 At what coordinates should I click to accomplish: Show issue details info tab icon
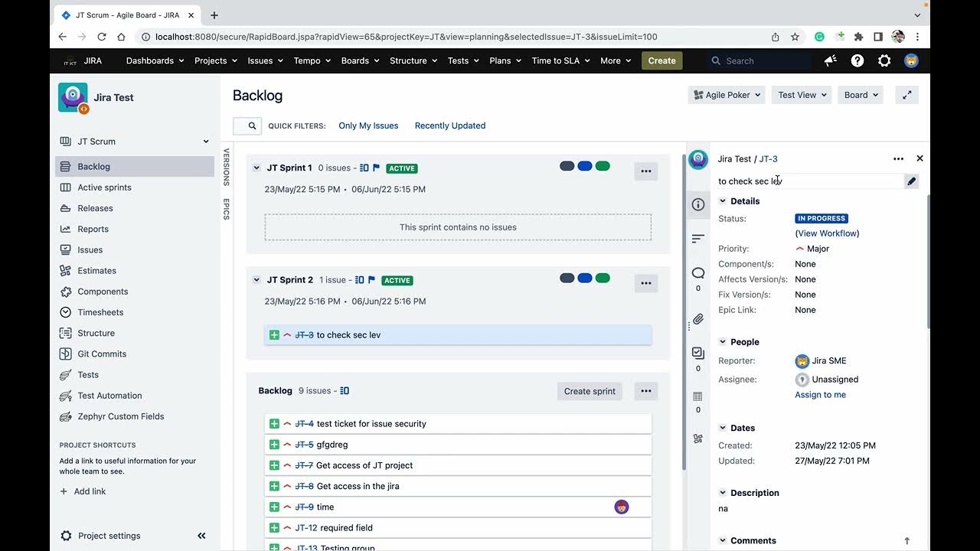[697, 204]
